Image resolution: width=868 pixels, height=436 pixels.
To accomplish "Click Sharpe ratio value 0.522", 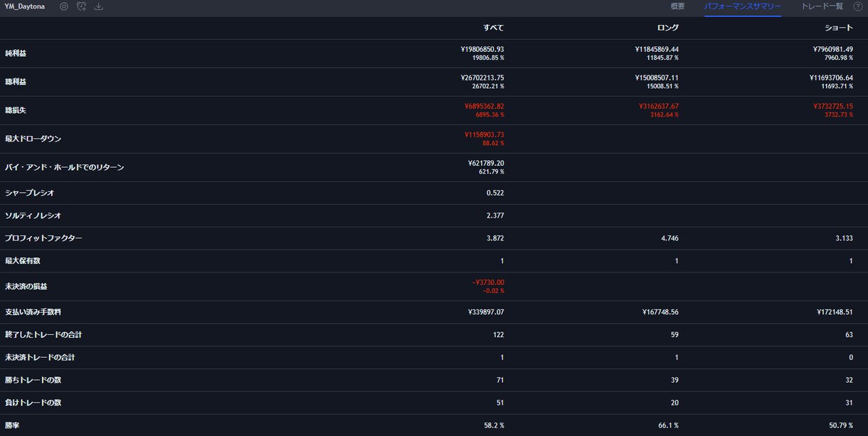I will (x=495, y=193).
